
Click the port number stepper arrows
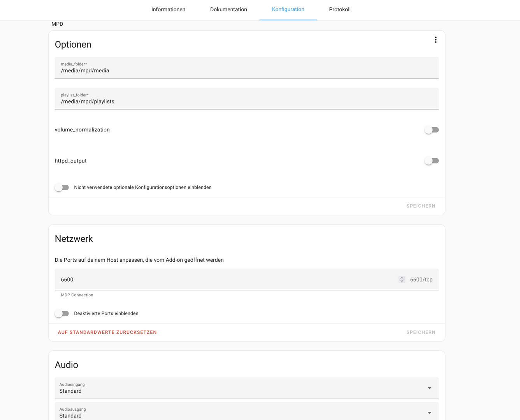402,280
